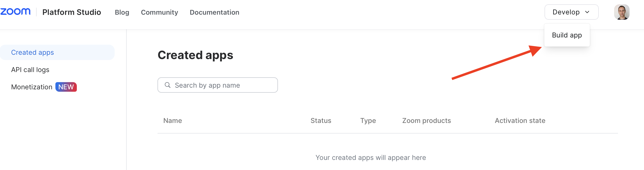The height and width of the screenshot is (170, 644).
Task: Focus the Search by app name field
Action: tap(217, 85)
